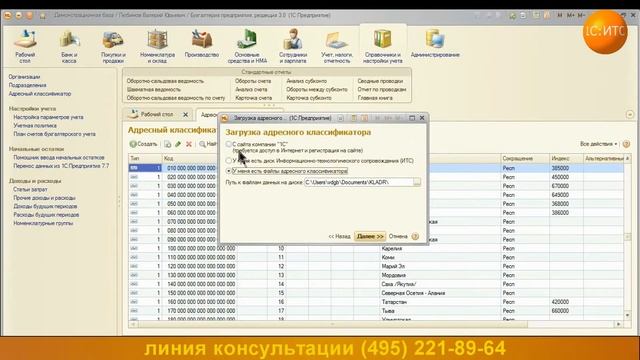Click the magnifier Find icon in list toolbar
The width and height of the screenshot is (640, 360).
pos(202,144)
